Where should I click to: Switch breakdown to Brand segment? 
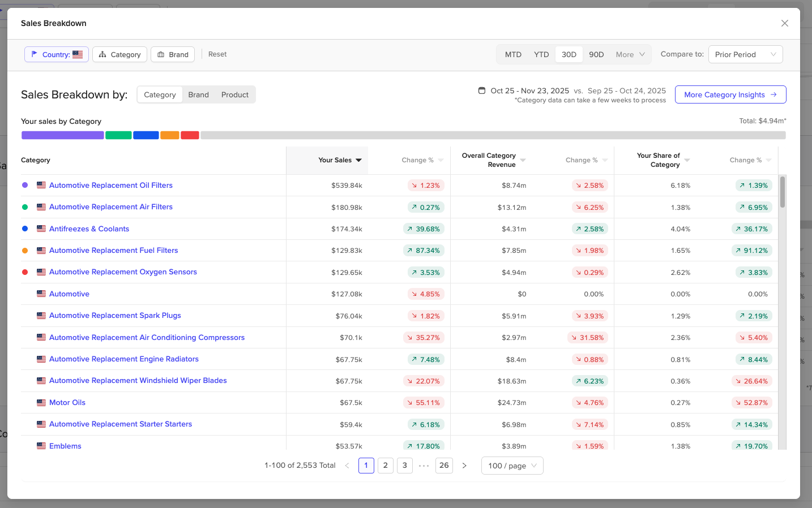click(x=199, y=94)
